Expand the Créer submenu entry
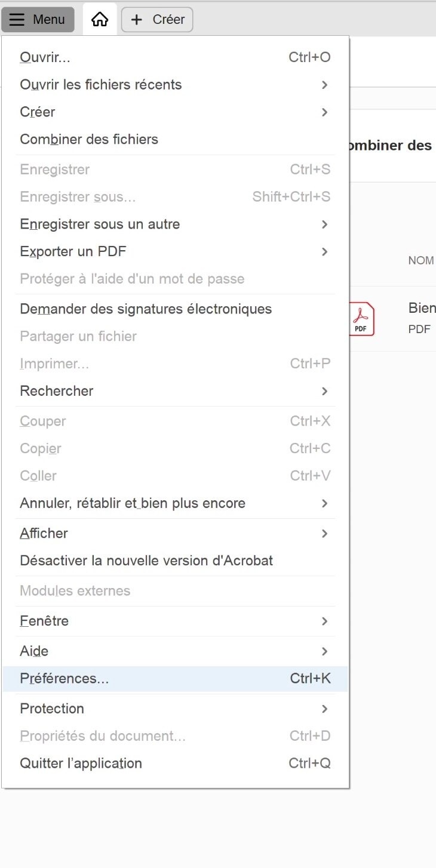436x868 pixels. tap(38, 112)
